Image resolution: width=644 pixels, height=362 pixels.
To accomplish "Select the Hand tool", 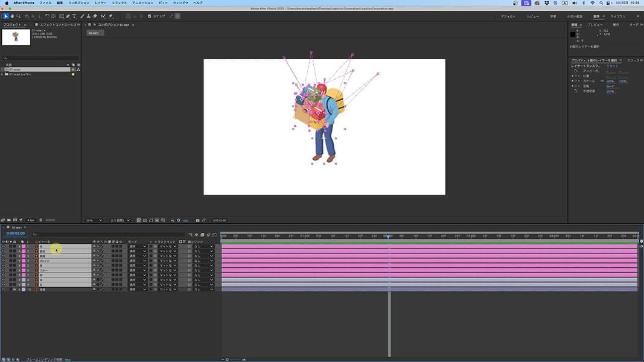I will point(13,16).
